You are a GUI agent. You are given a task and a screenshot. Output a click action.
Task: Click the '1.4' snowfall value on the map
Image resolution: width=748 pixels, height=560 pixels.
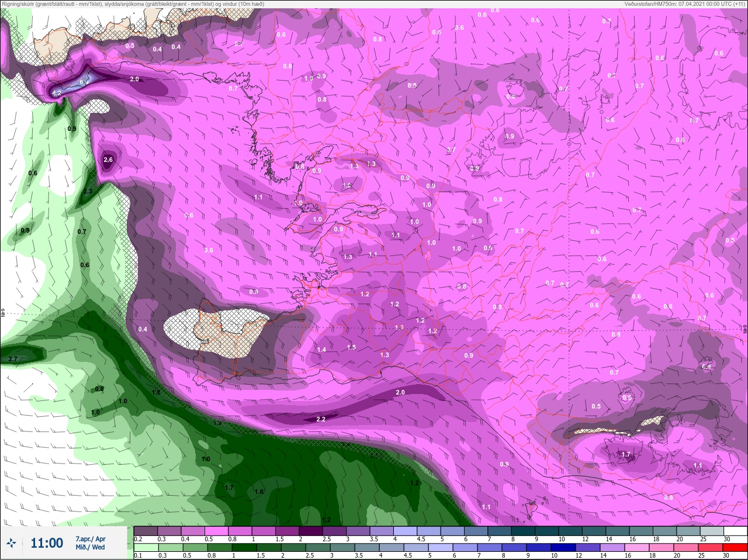point(321,350)
